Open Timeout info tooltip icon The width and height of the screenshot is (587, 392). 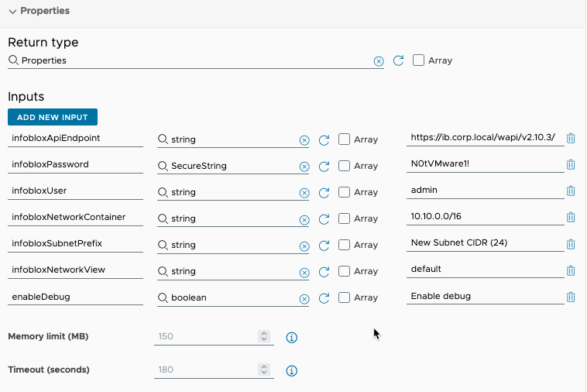pyautogui.click(x=292, y=370)
